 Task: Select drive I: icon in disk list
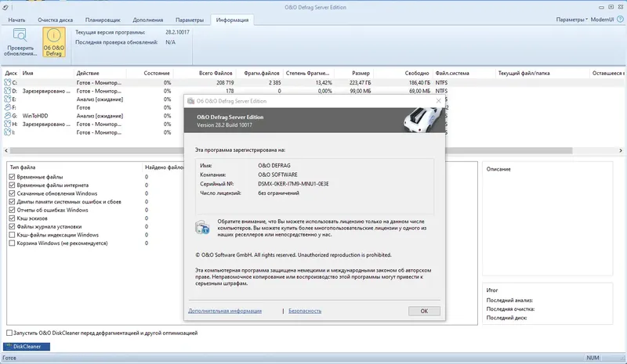click(8, 132)
